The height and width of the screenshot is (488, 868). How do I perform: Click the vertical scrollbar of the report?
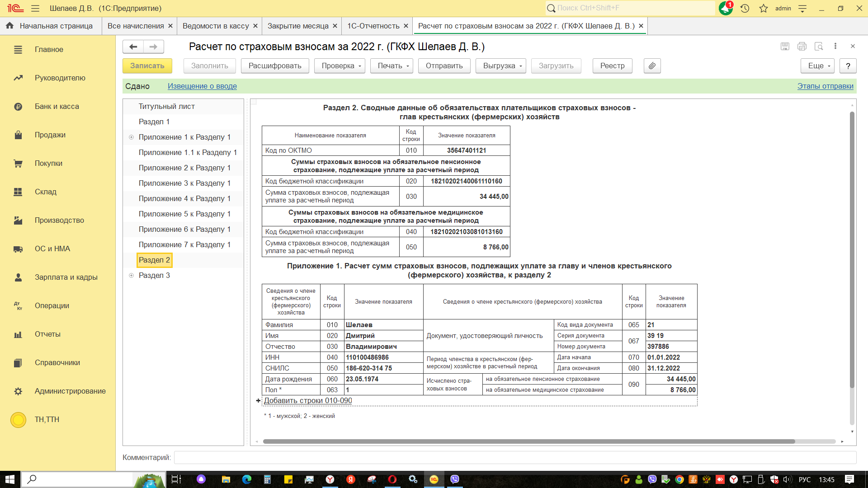tap(852, 249)
